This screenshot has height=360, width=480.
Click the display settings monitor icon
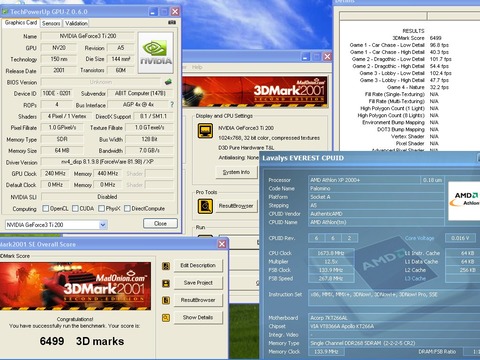205,131
